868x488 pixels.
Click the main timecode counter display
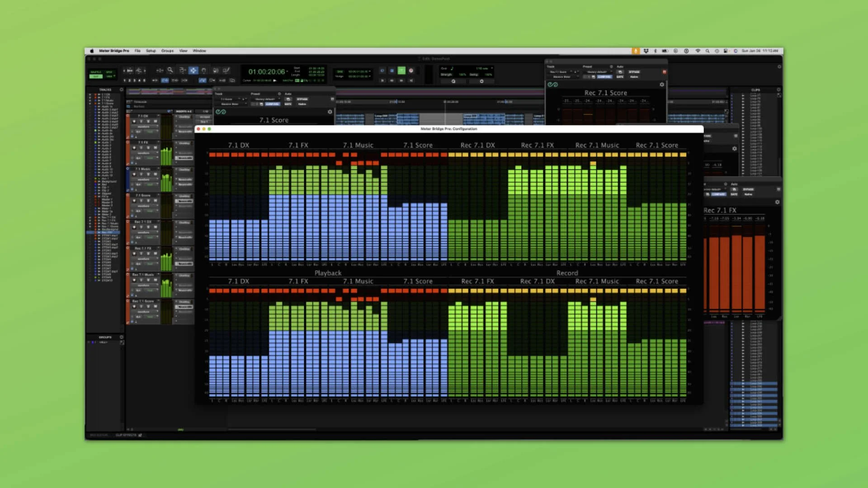point(267,71)
